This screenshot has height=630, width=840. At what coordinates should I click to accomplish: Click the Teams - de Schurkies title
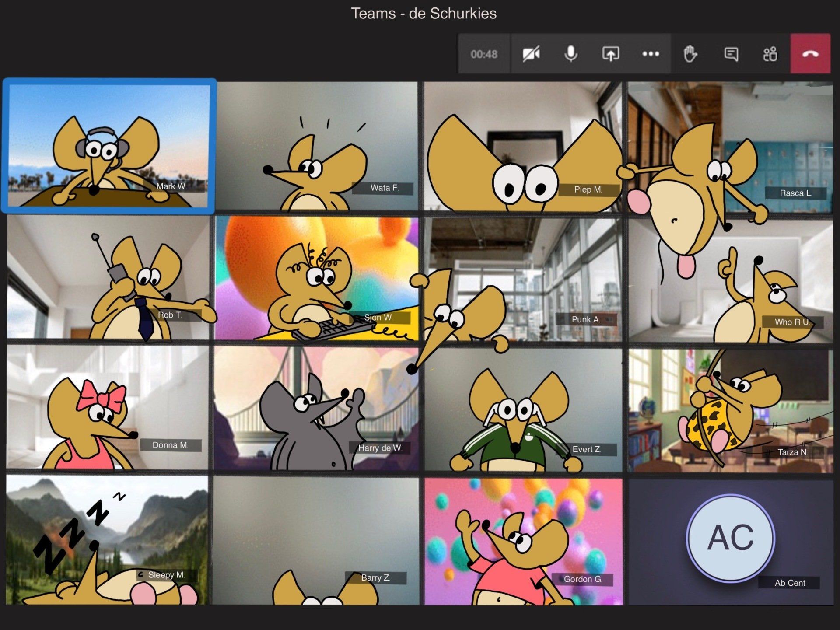click(x=423, y=14)
